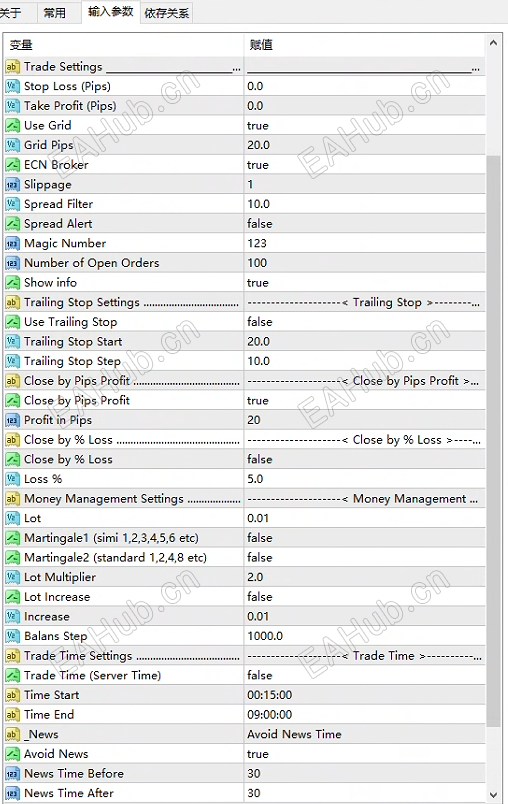508x804 pixels.
Task: Click the News Time After value 30
Action: [254, 793]
